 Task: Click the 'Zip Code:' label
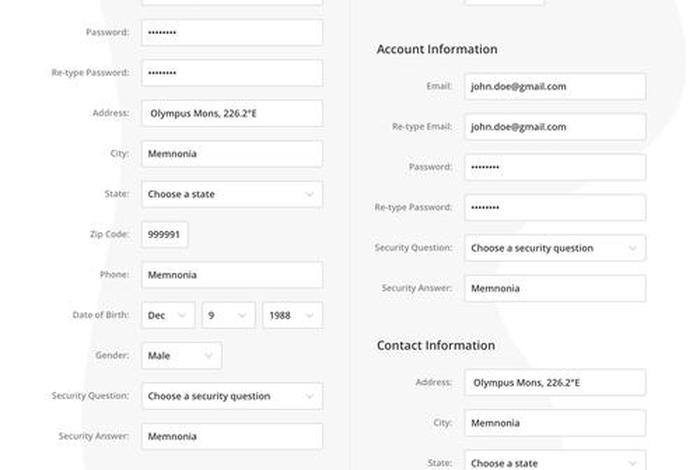(x=109, y=234)
